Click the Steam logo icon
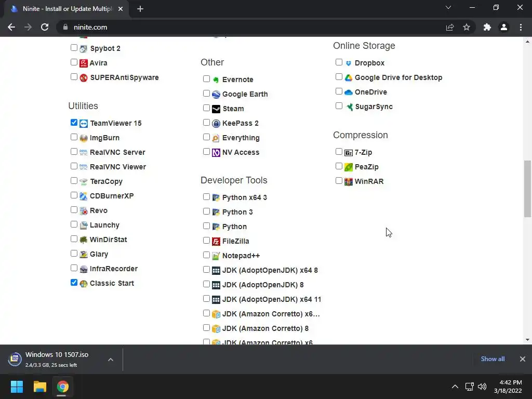The width and height of the screenshot is (532, 399). point(216,109)
